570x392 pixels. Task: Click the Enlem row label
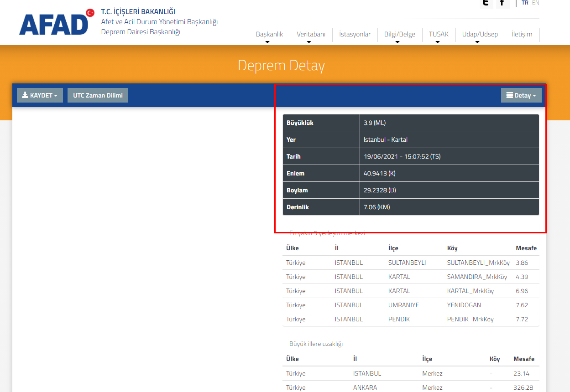[x=295, y=173]
